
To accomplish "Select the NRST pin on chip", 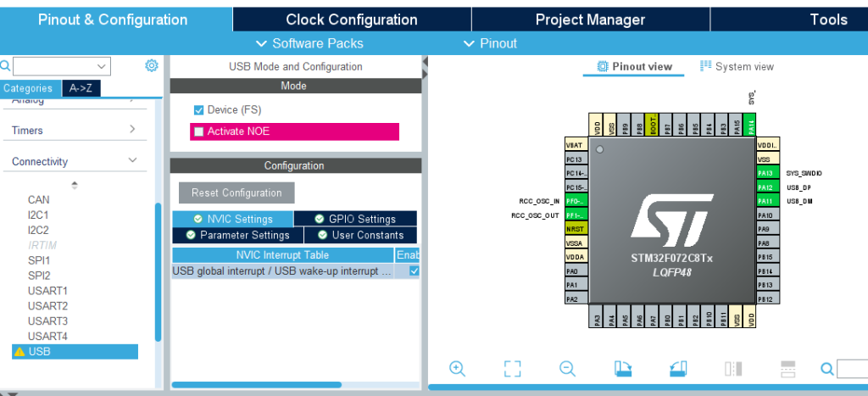I will point(576,229).
